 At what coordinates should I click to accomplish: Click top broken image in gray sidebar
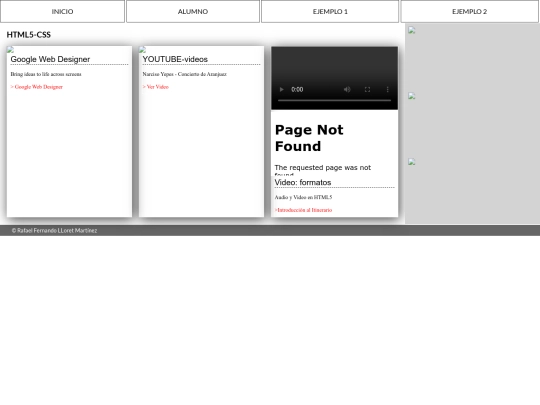[412, 30]
